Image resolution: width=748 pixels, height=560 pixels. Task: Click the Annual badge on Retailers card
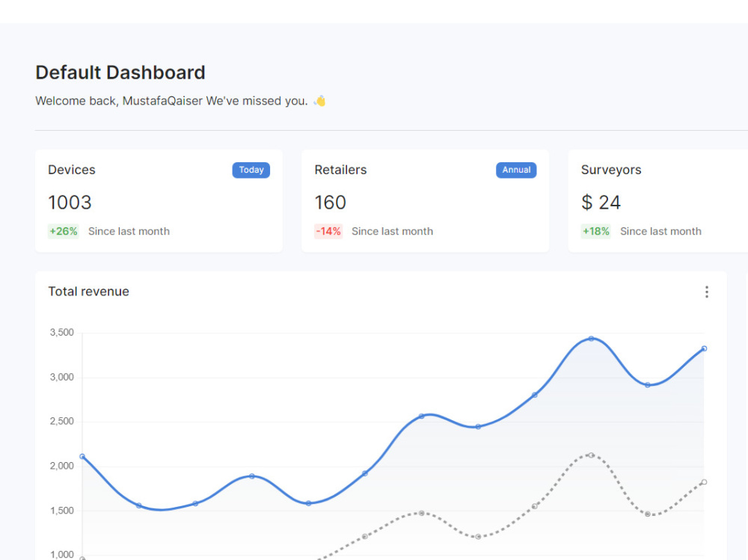(x=516, y=170)
